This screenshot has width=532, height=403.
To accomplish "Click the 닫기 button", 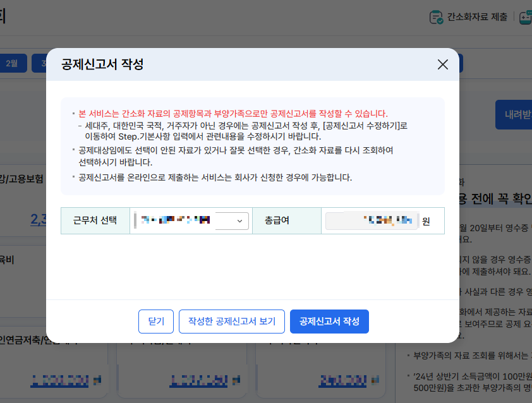I will point(156,322).
